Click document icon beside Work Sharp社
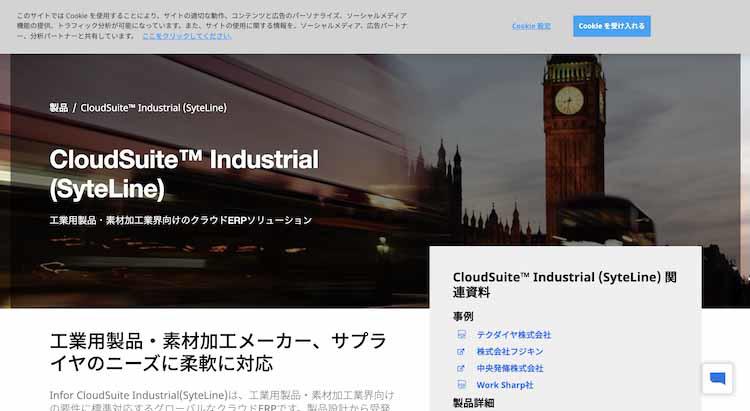Viewport: 750px width, 411px height. tap(462, 385)
